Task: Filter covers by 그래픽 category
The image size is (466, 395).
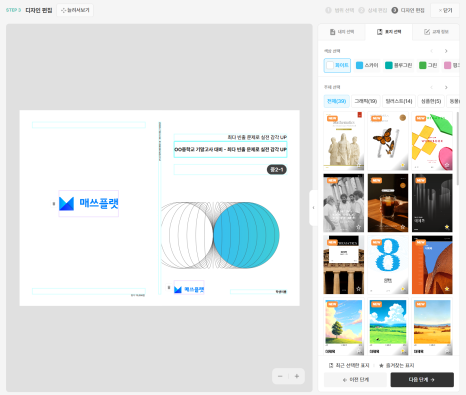Action: click(x=366, y=101)
